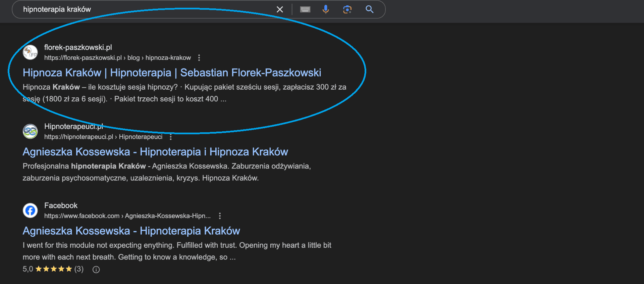
Task: Open Agnieszka Kossewska Hipnoterapia i Hipnoza link
Action: pos(155,152)
